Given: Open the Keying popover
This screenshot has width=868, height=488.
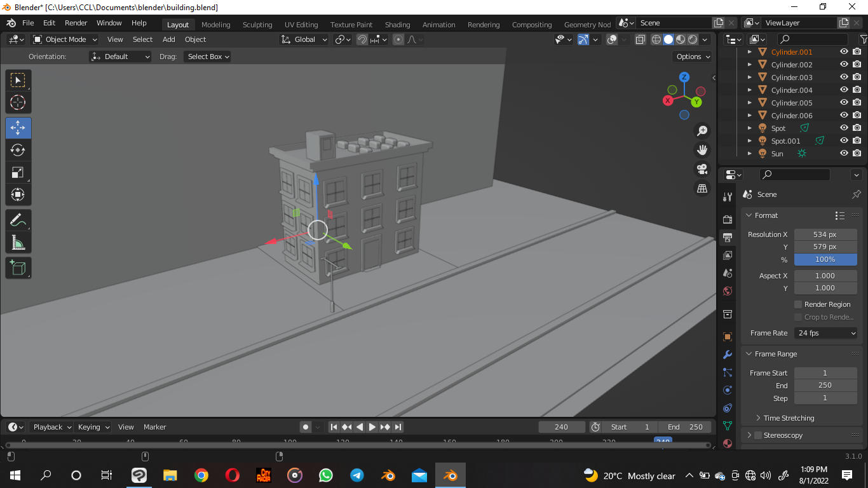Looking at the screenshot, I should 93,427.
